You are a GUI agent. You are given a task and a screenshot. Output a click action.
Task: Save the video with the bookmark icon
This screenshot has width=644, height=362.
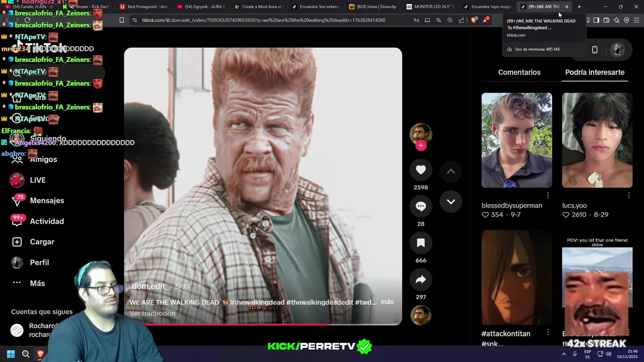click(421, 243)
